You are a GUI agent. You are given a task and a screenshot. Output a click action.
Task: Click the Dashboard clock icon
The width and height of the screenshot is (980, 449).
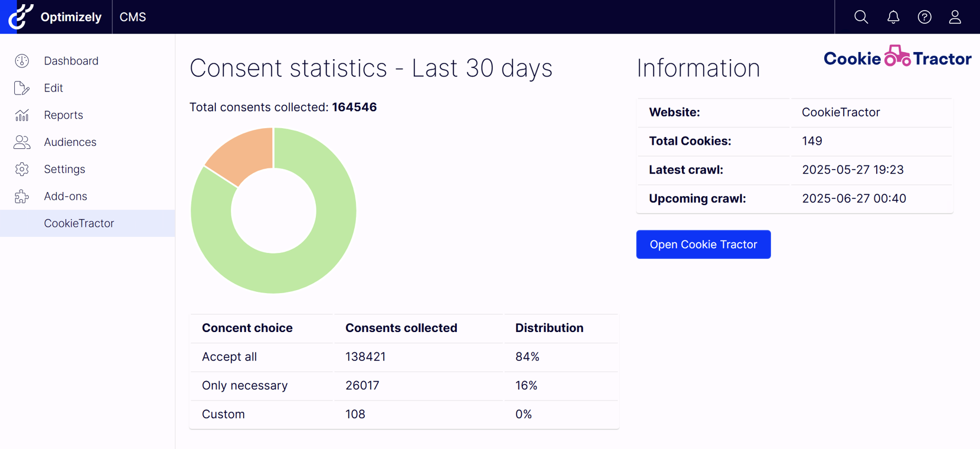pyautogui.click(x=22, y=61)
